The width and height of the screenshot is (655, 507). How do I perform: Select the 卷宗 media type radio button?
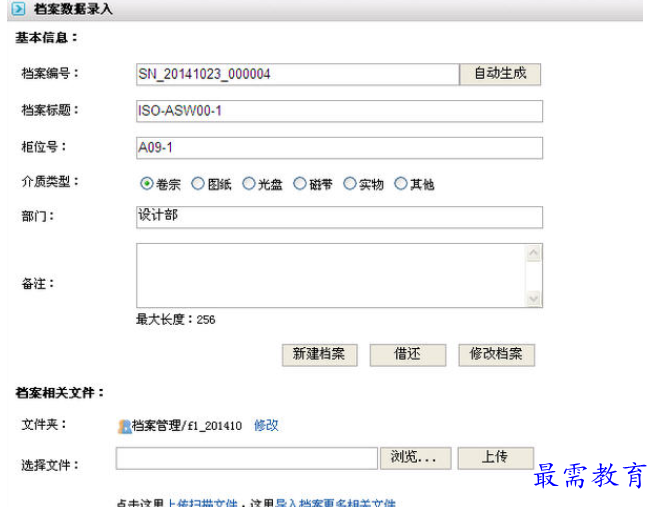[147, 183]
